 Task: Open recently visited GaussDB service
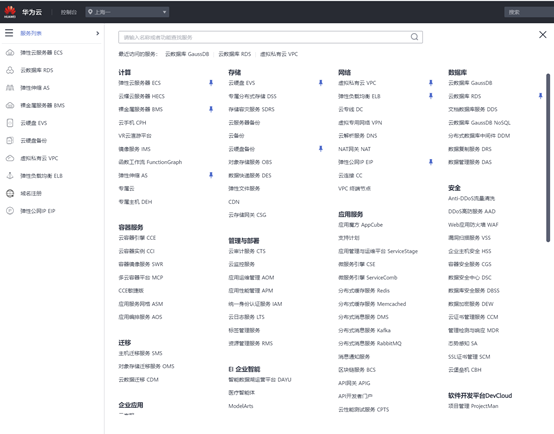(187, 54)
